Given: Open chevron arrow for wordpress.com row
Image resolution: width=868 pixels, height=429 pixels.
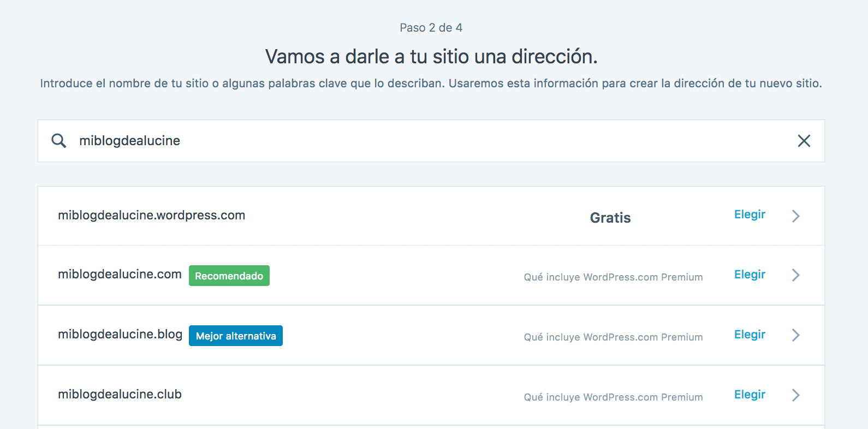Looking at the screenshot, I should pos(796,216).
